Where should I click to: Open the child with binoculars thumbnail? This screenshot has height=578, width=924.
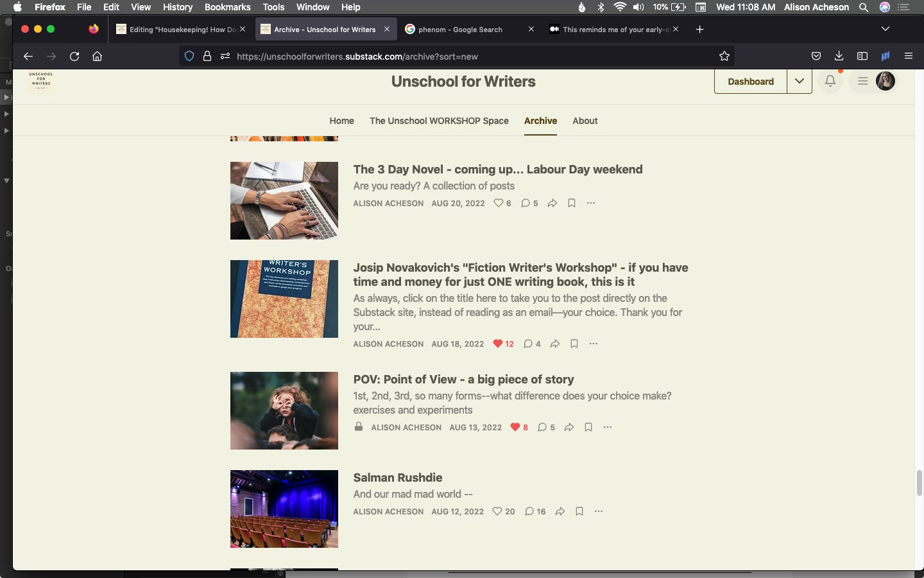click(x=284, y=410)
